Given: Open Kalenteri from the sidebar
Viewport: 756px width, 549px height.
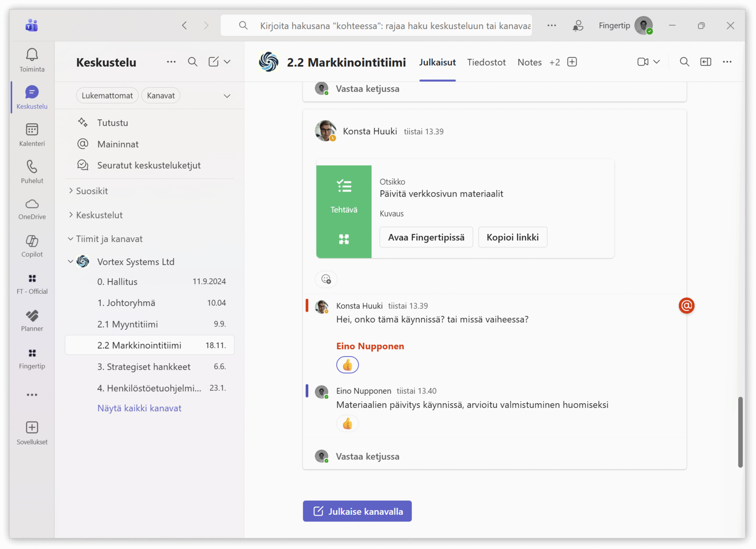Looking at the screenshot, I should 32,130.
